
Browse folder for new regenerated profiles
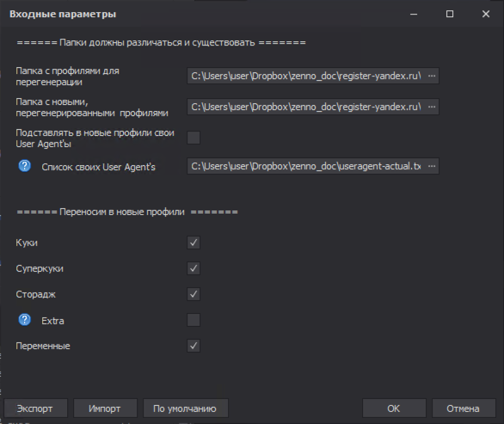[x=432, y=107]
